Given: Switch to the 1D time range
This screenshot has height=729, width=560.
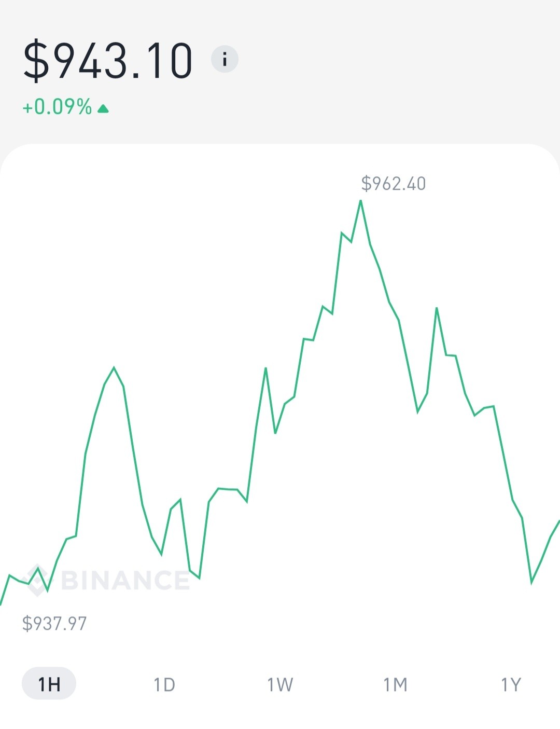Looking at the screenshot, I should pyautogui.click(x=164, y=684).
